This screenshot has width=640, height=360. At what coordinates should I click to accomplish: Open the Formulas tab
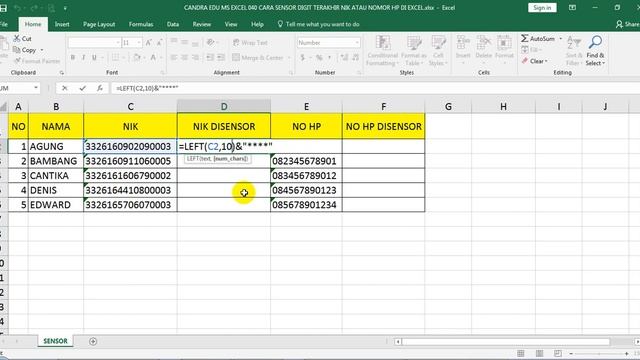[141, 24]
